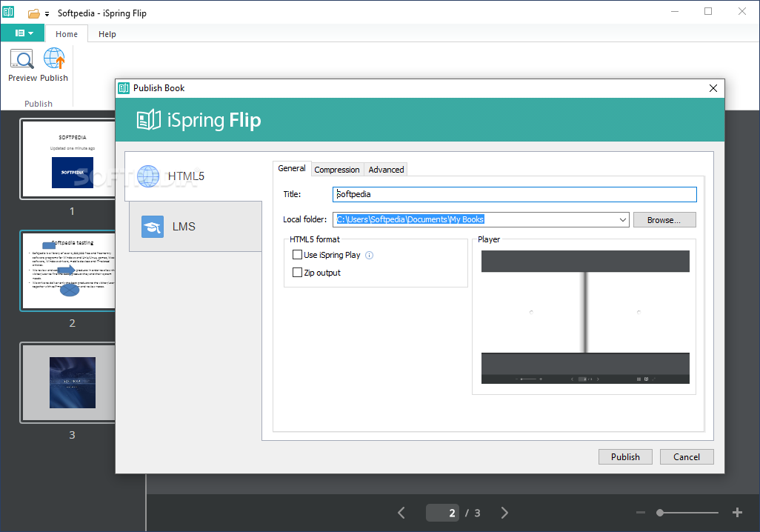
Task: Expand the quick access toolbar arrow
Action: tap(47, 14)
